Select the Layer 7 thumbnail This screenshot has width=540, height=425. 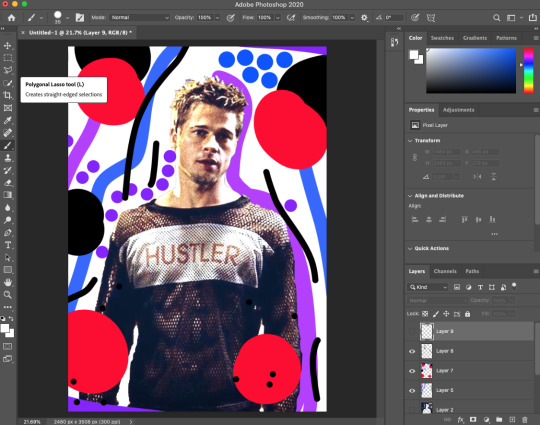427,371
